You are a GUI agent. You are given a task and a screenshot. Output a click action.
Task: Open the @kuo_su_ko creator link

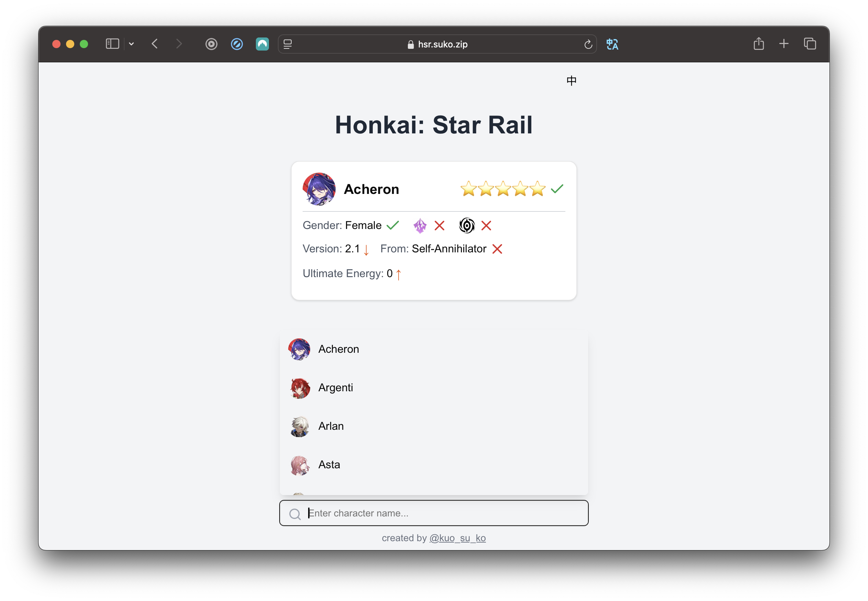click(457, 538)
